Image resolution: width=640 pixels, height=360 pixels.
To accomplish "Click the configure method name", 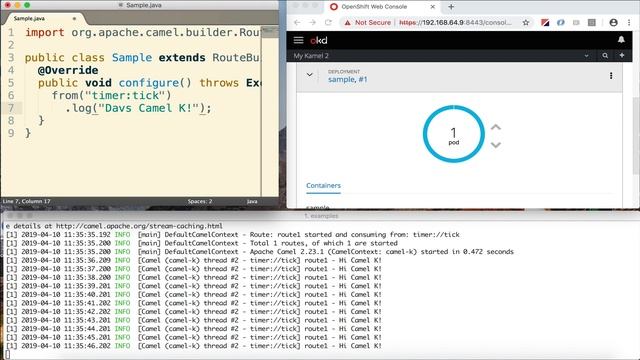I will coord(149,83).
